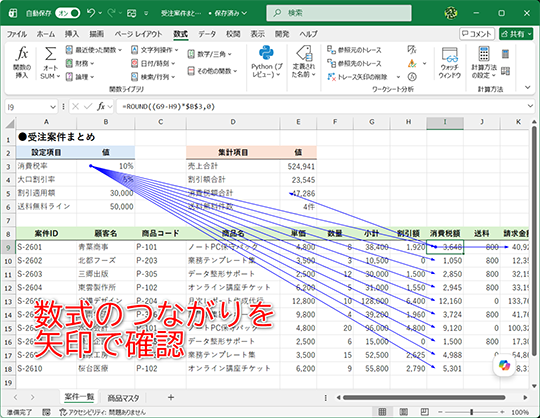Add a new sheet with plus button
Screen dimensions: 540x418
click(x=170, y=398)
